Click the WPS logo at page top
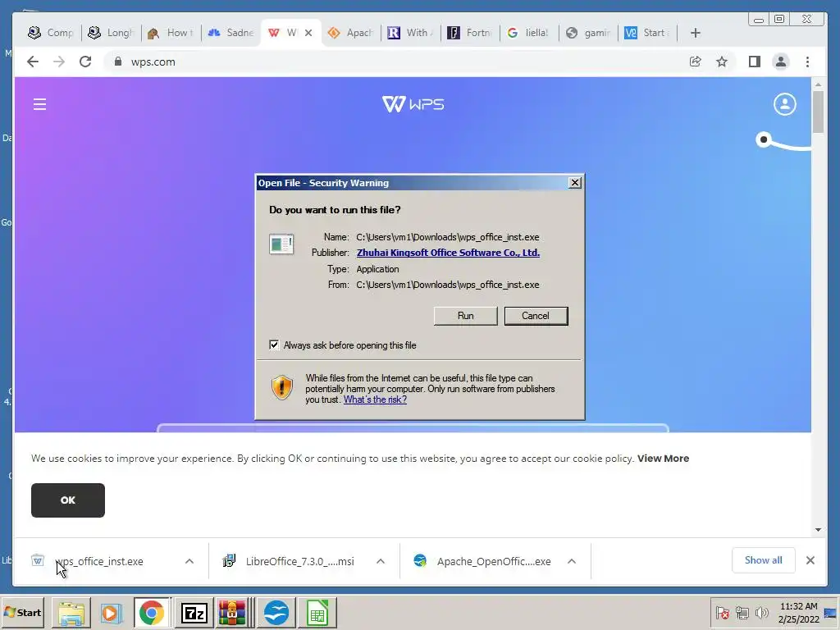The height and width of the screenshot is (630, 840). [x=413, y=104]
